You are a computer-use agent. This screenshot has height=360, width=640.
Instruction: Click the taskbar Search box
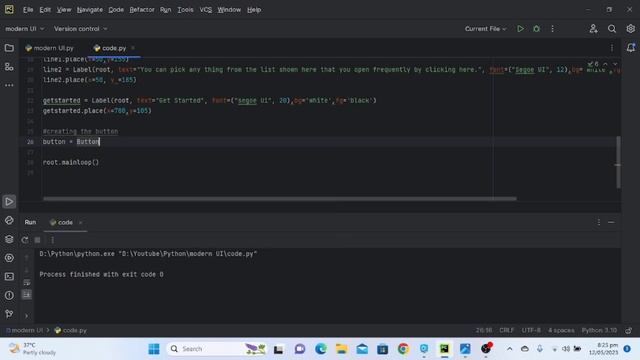click(217, 349)
